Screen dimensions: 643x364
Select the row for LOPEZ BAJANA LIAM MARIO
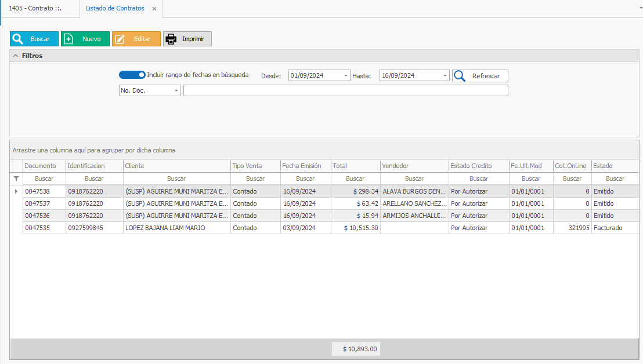[165, 228]
